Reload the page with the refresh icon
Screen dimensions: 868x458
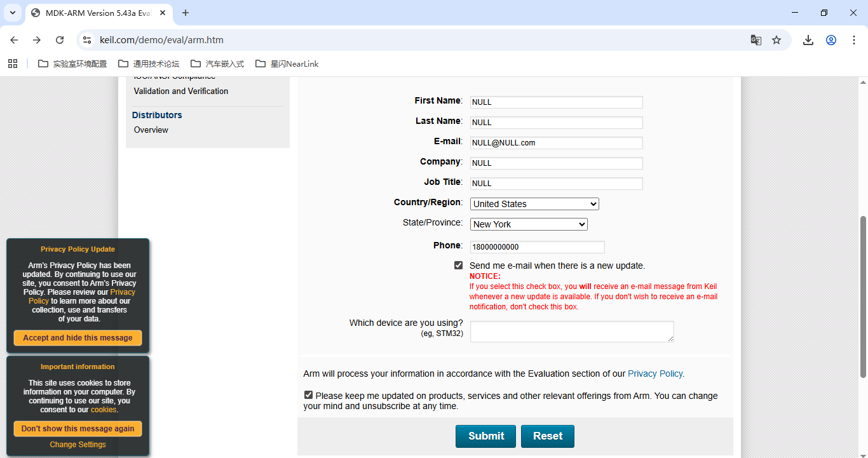[60, 40]
